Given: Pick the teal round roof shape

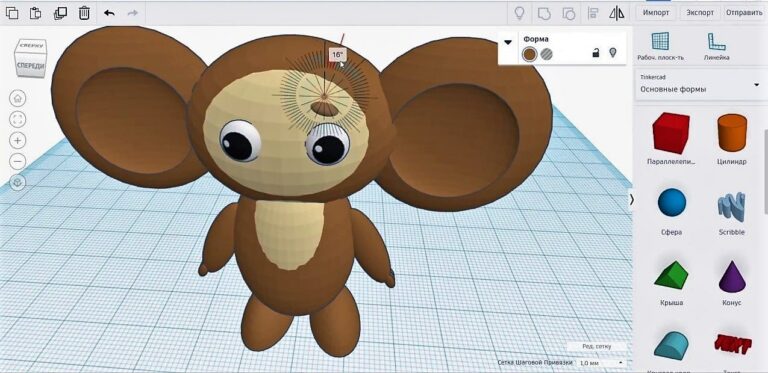Looking at the screenshot, I should coord(671,346).
